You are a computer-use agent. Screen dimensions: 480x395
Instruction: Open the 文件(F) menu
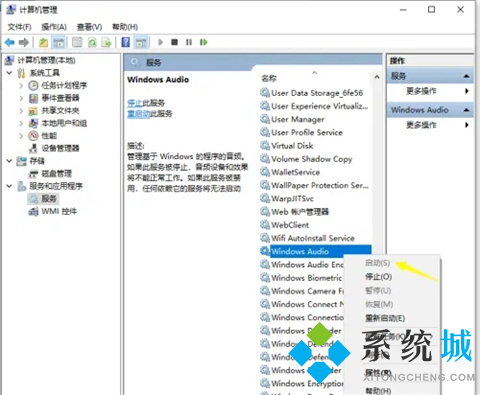(x=19, y=27)
